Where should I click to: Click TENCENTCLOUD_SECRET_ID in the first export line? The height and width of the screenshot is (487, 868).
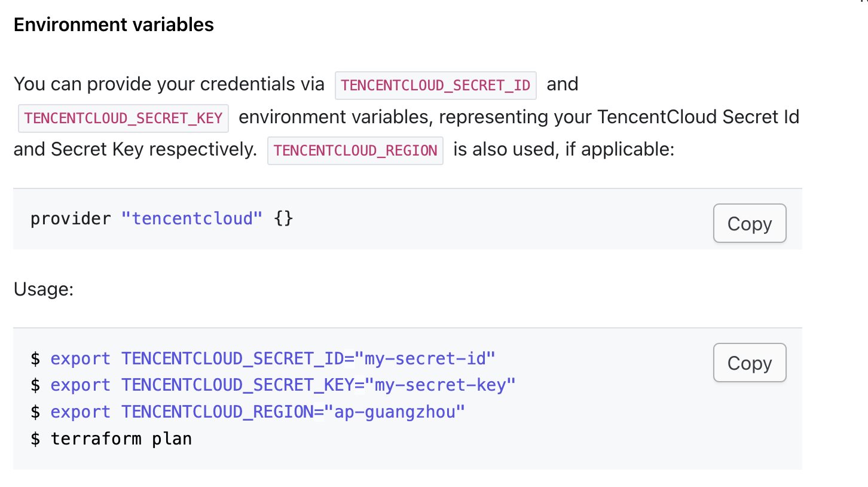click(233, 359)
